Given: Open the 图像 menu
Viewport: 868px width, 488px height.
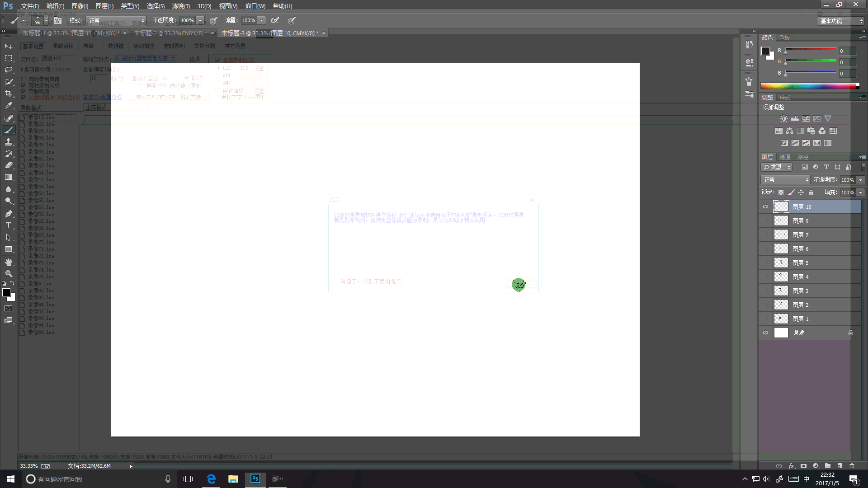Looking at the screenshot, I should (x=79, y=6).
